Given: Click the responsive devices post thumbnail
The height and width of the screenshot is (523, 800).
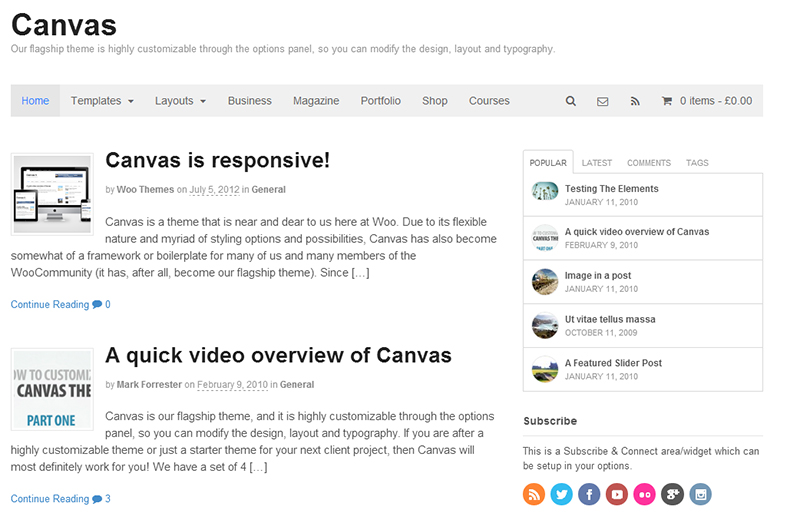Looking at the screenshot, I should (52, 194).
